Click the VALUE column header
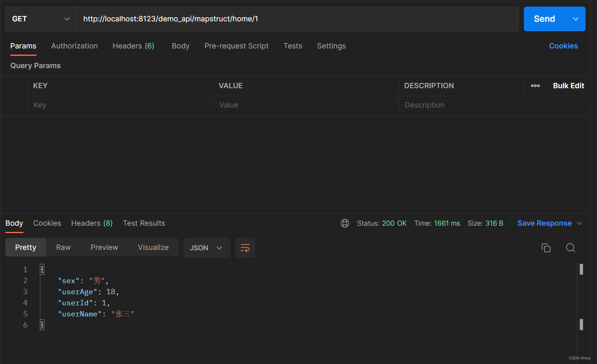This screenshot has width=597, height=364. click(x=231, y=86)
